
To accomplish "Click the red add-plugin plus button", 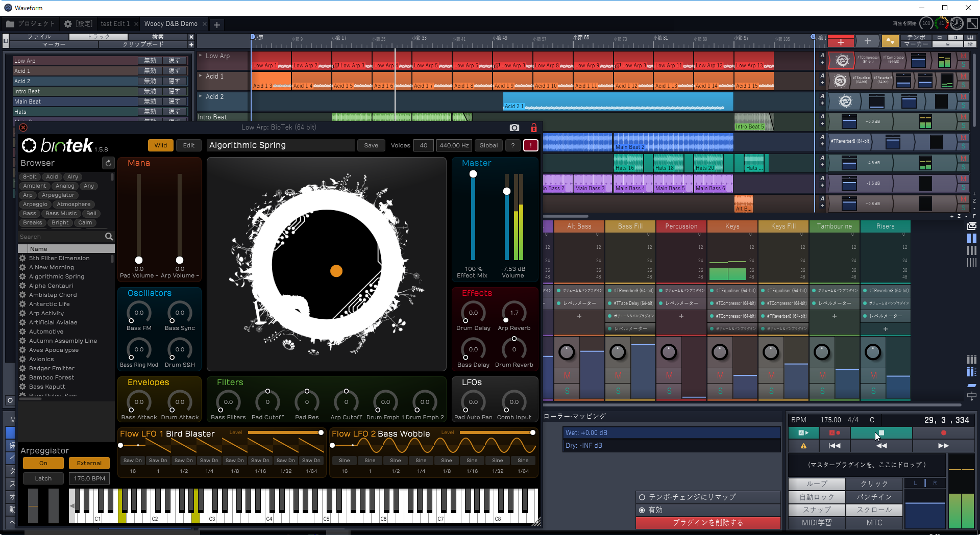I will 841,41.
